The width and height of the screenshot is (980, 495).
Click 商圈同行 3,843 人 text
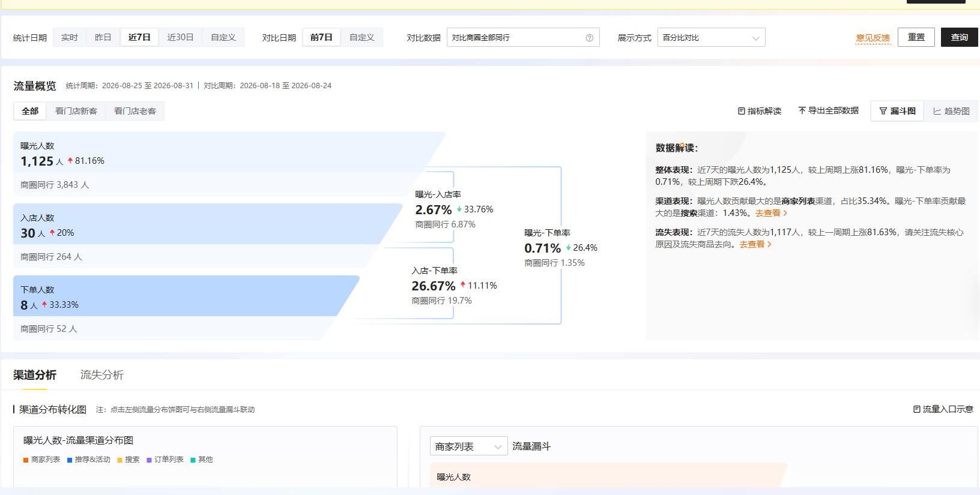coord(55,185)
